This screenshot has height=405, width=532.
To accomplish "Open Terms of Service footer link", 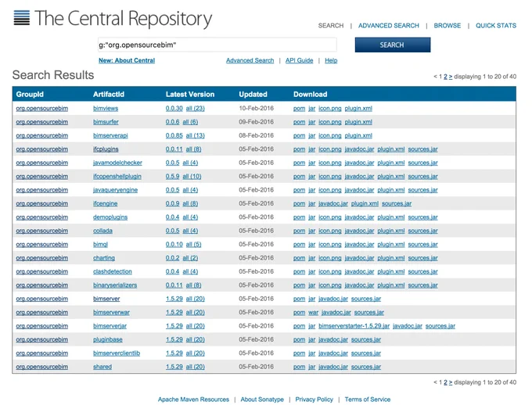I will (368, 400).
